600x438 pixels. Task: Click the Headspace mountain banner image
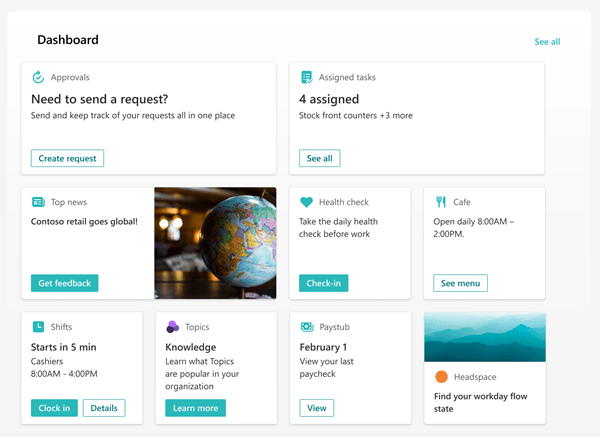485,337
